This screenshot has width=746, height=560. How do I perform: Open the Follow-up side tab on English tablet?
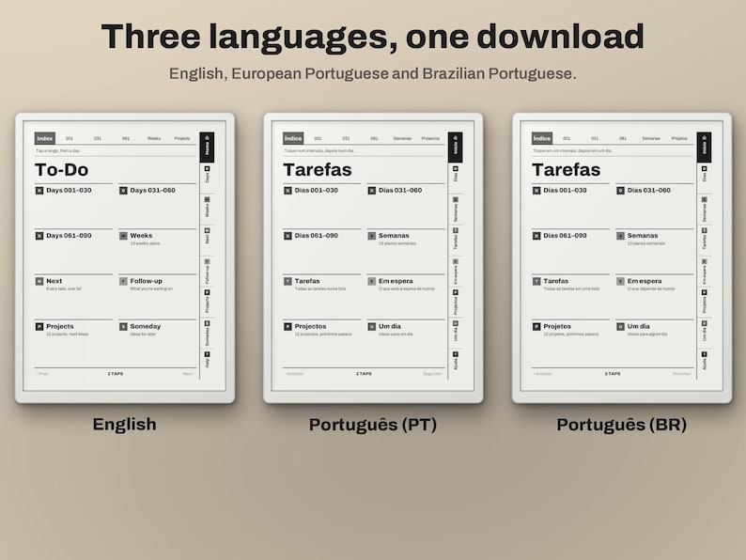pyautogui.click(x=207, y=272)
